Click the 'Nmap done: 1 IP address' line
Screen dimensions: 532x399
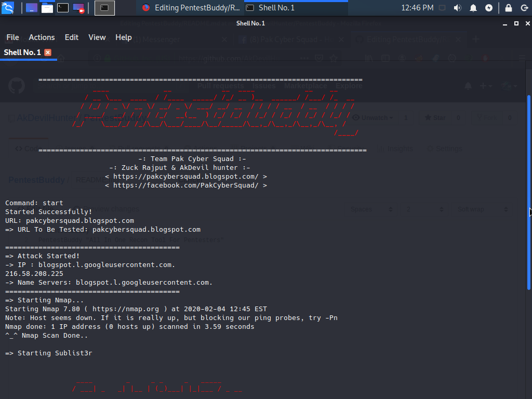click(129, 326)
